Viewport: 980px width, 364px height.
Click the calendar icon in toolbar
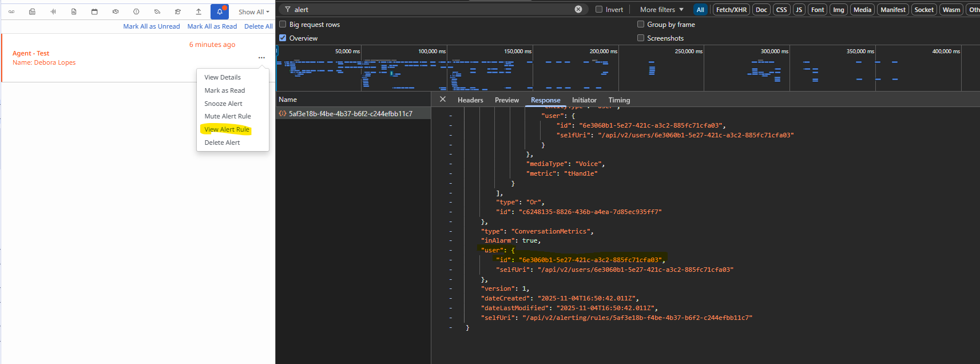tap(94, 11)
